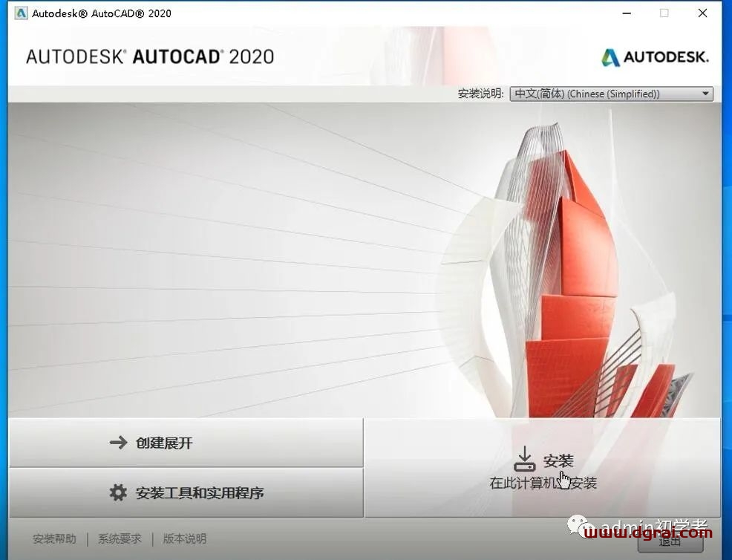Open Install Tools and Utilities (安装工具和实用程序)

click(x=186, y=492)
